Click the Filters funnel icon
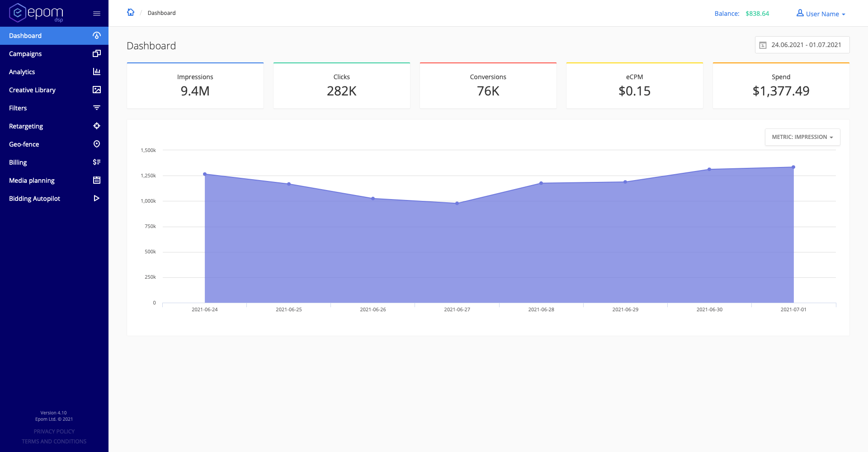Viewport: 868px width, 452px height. pyautogui.click(x=97, y=108)
